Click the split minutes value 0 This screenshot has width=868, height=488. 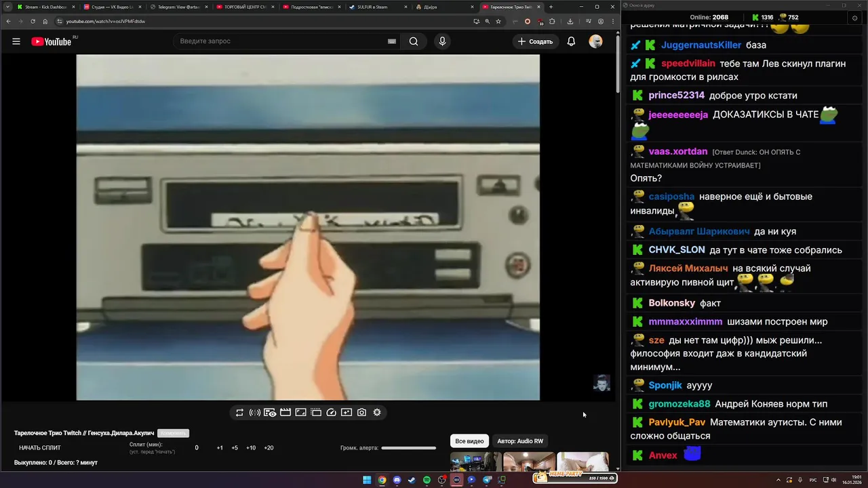pyautogui.click(x=197, y=448)
